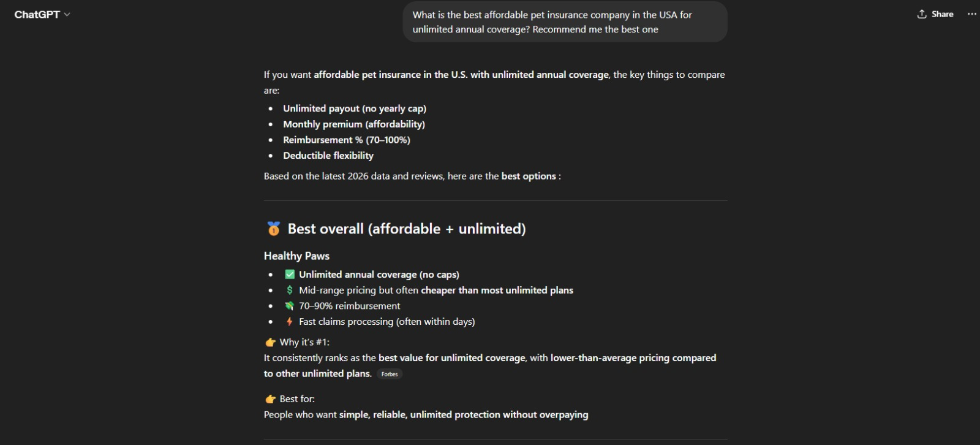Click the green checkmark before Unlimited annual coverage
Image resolution: width=980 pixels, height=445 pixels.
(290, 274)
